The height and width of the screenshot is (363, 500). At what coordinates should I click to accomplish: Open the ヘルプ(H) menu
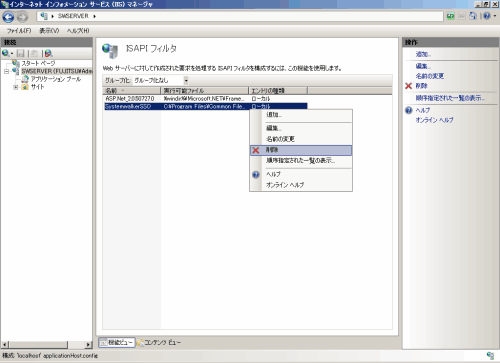coord(78,31)
